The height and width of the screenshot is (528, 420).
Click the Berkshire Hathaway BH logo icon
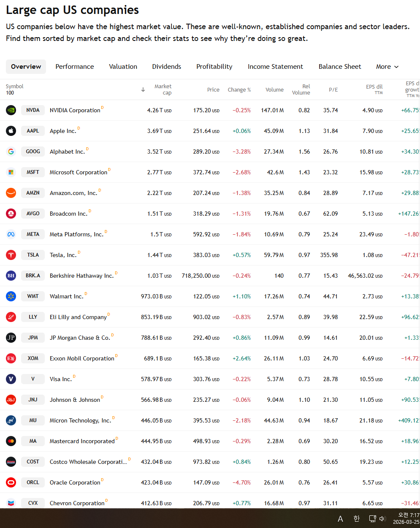click(x=11, y=276)
